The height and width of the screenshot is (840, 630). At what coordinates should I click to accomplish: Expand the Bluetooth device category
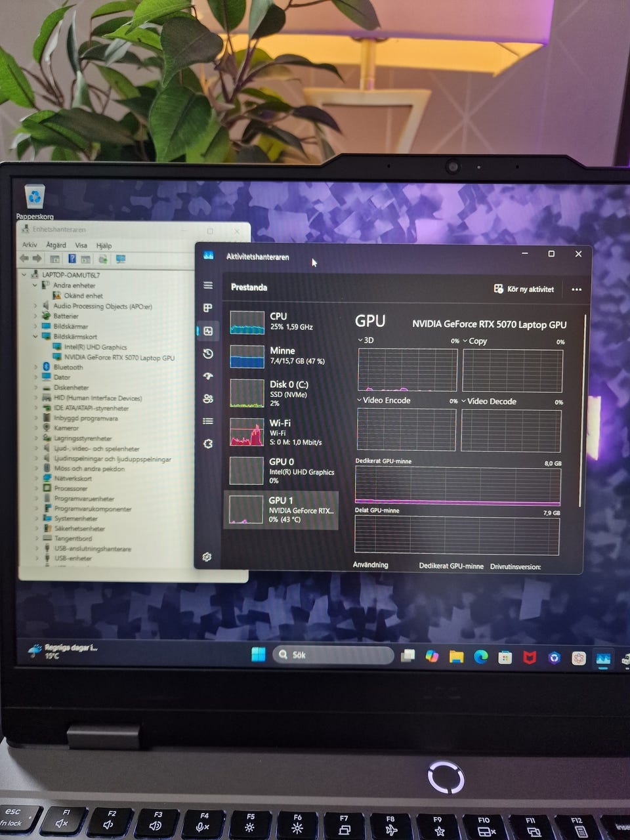click(x=35, y=367)
